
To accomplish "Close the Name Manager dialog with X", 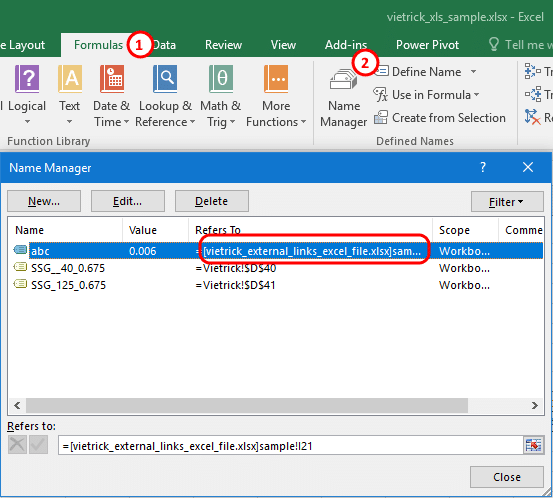I will [x=528, y=167].
